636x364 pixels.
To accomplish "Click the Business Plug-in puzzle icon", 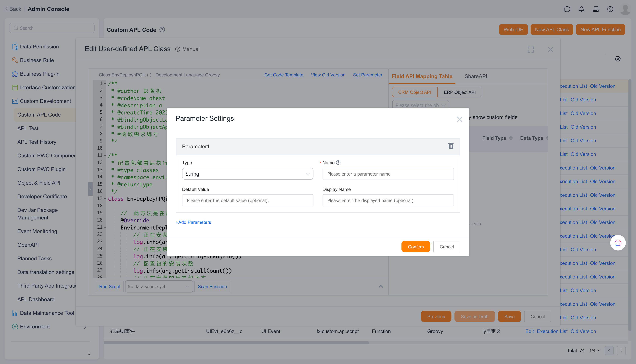I will tap(15, 74).
